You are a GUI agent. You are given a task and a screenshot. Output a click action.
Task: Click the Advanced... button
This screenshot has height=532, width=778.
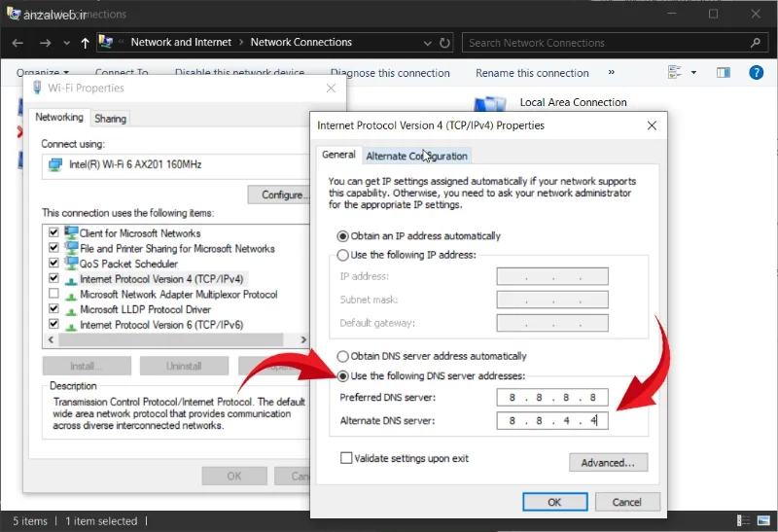[x=609, y=463]
